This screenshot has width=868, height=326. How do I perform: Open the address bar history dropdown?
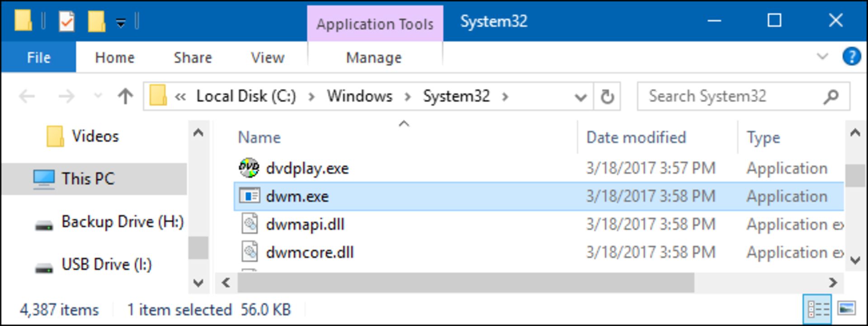[x=580, y=97]
